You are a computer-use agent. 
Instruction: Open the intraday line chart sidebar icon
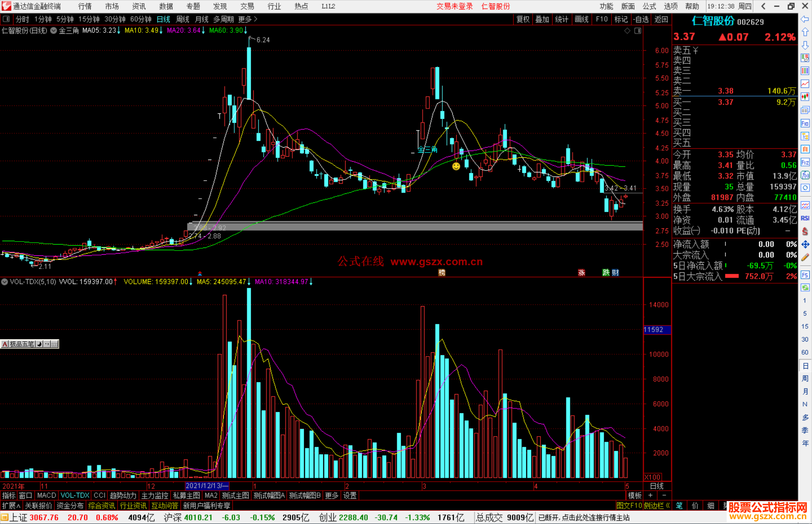pos(805,84)
